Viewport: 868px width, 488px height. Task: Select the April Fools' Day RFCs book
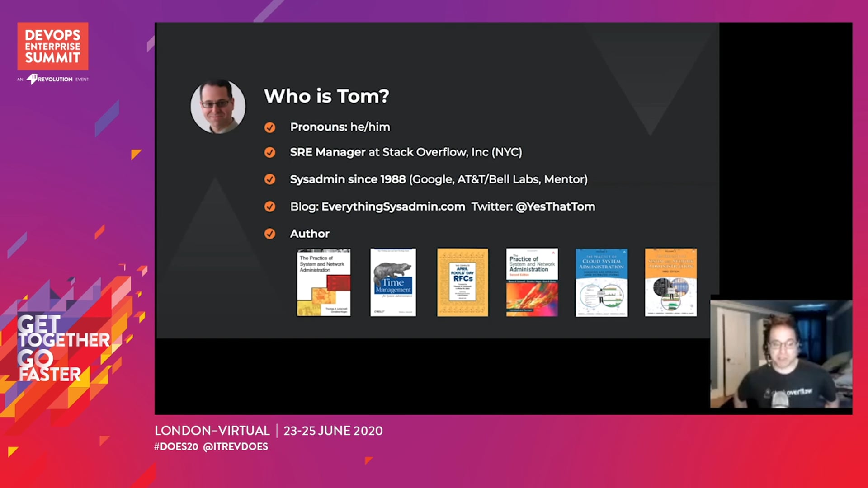coord(462,282)
